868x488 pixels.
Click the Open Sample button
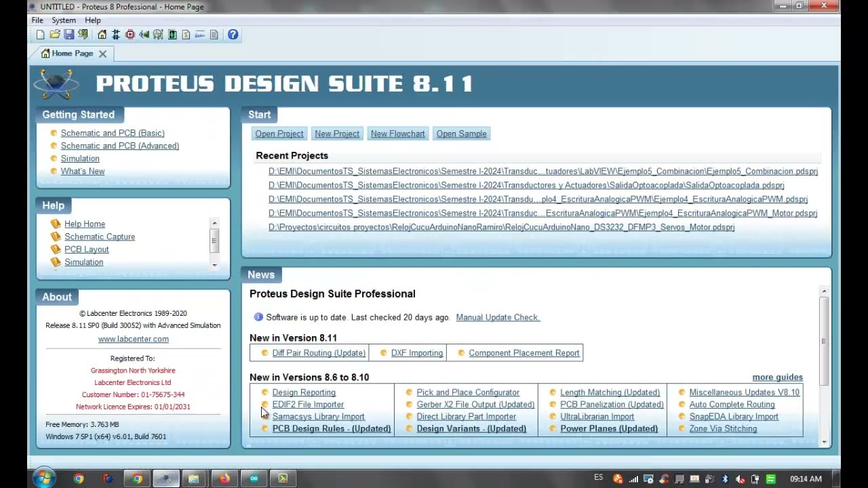coord(462,134)
